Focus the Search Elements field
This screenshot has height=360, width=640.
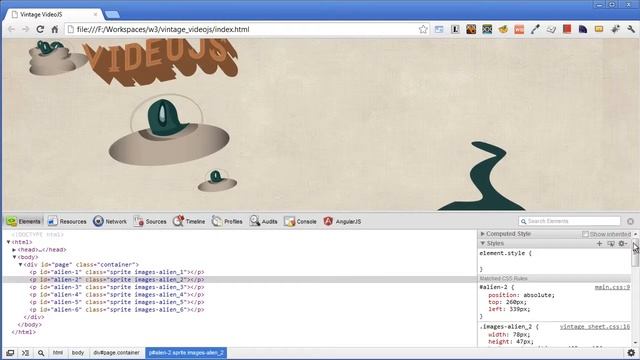[569, 221]
